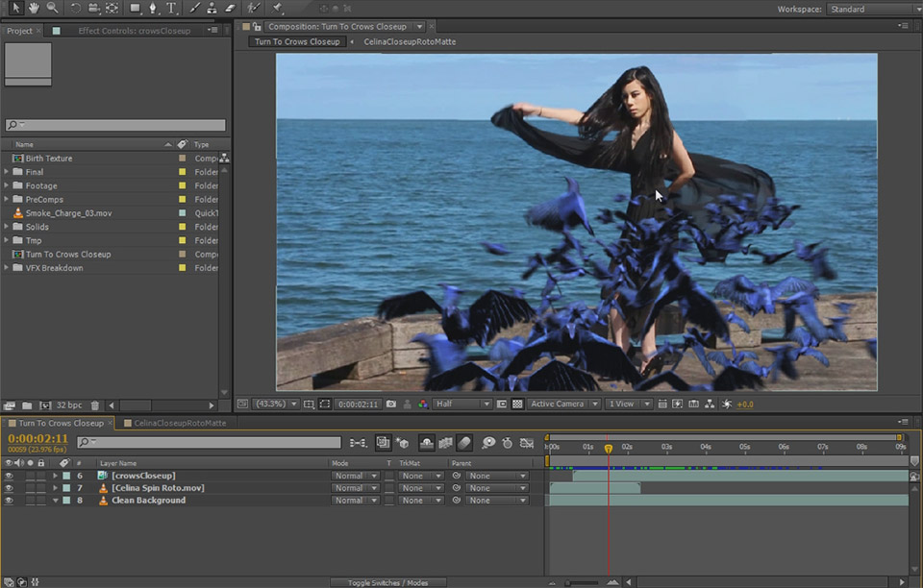Viewport: 923px width, 588px height.
Task: Select the Roto Brush tool
Action: click(254, 8)
